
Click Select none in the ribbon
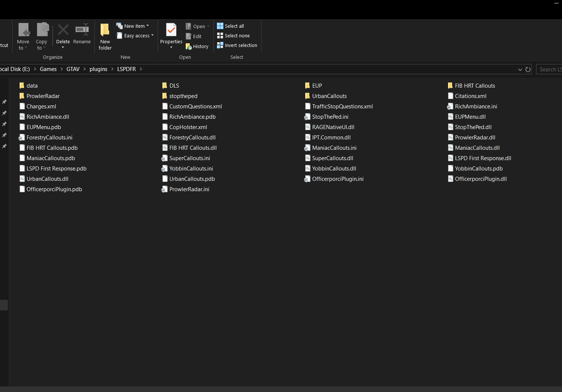233,36
